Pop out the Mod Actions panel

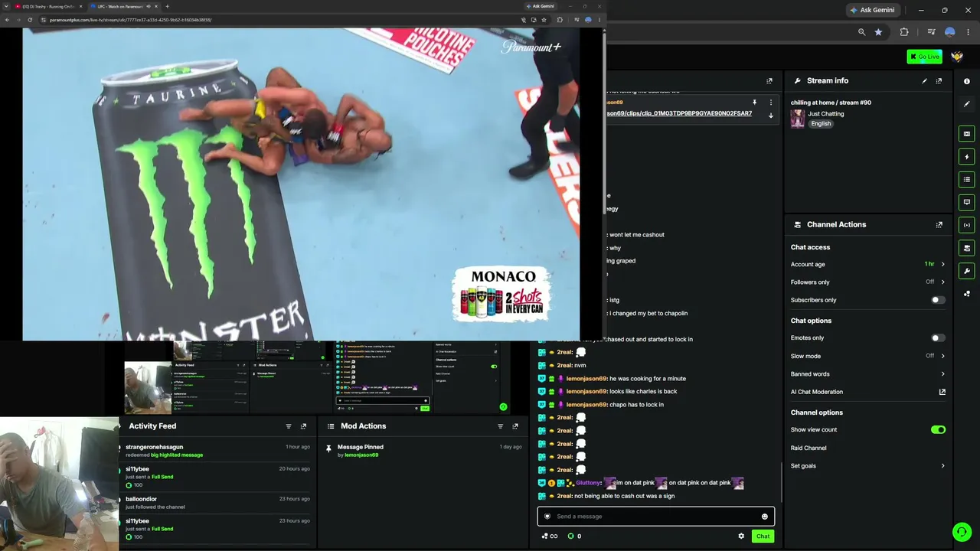coord(515,426)
